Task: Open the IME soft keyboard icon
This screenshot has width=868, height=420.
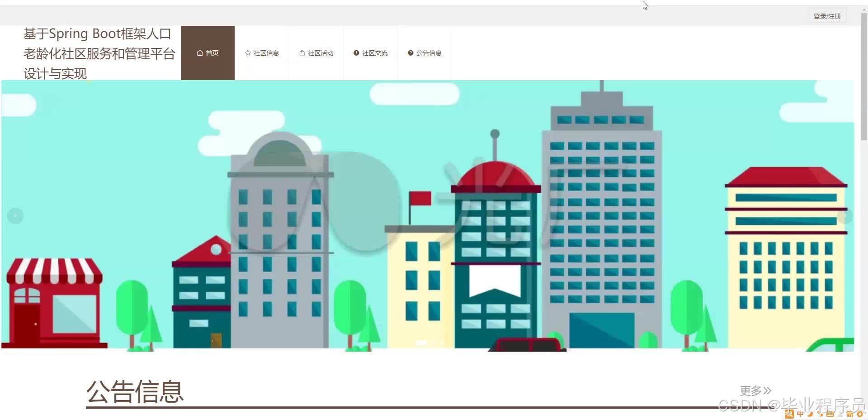Action: pos(830,415)
